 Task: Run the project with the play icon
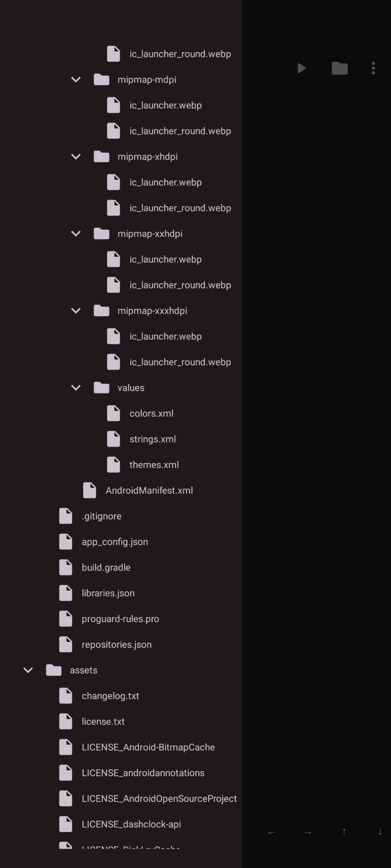click(x=302, y=68)
